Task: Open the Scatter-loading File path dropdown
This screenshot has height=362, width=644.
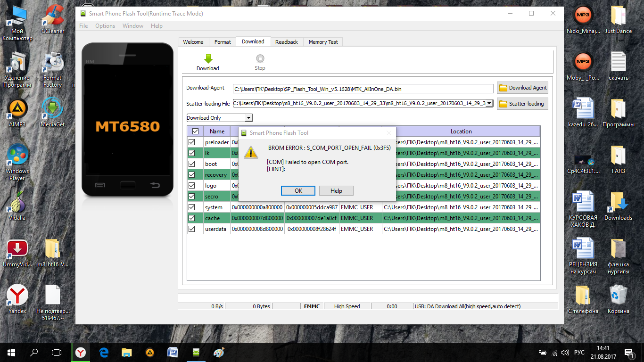Action: (x=489, y=103)
